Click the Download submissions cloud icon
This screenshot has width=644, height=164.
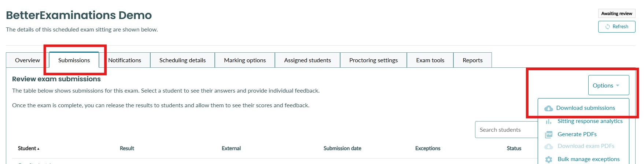coord(548,108)
